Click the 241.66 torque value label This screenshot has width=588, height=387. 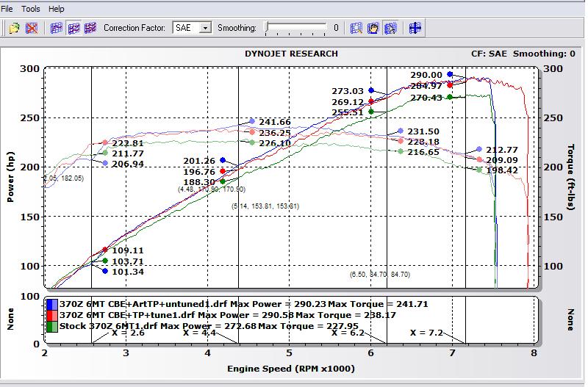tap(275, 122)
